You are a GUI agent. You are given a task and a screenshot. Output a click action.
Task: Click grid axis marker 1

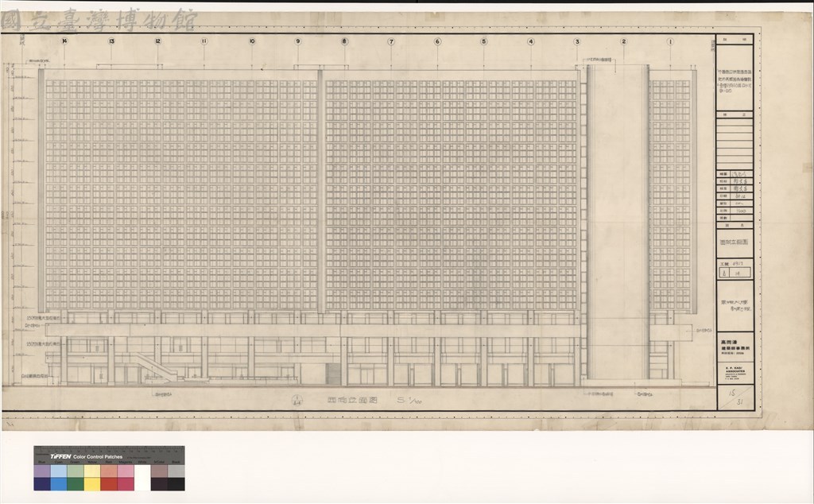(670, 41)
